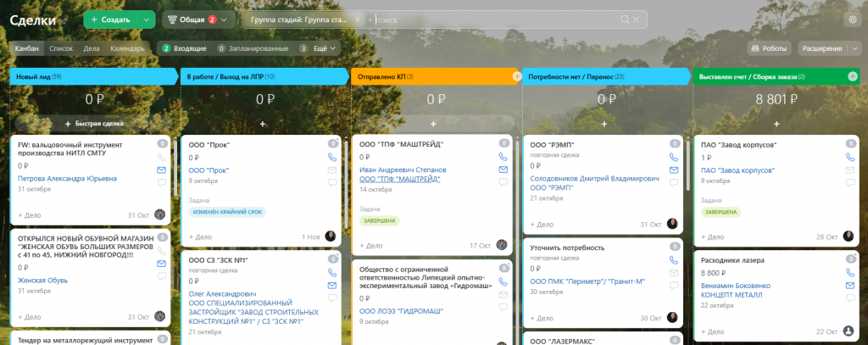Screen dimensions: 868x345
Task: Open the Расширения button
Action: tap(821, 48)
